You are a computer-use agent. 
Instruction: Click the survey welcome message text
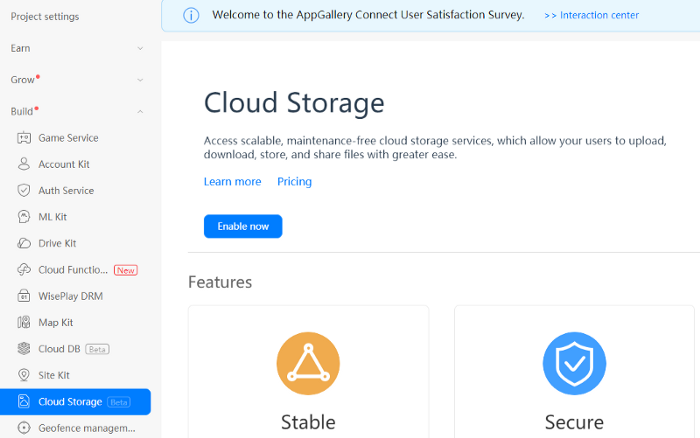(368, 15)
